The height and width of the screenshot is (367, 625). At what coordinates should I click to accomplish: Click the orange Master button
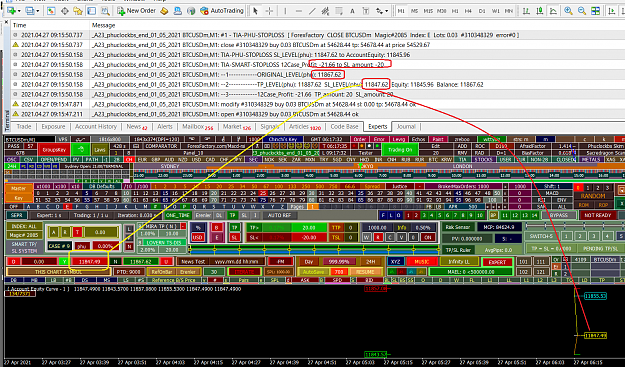[x=18, y=188]
